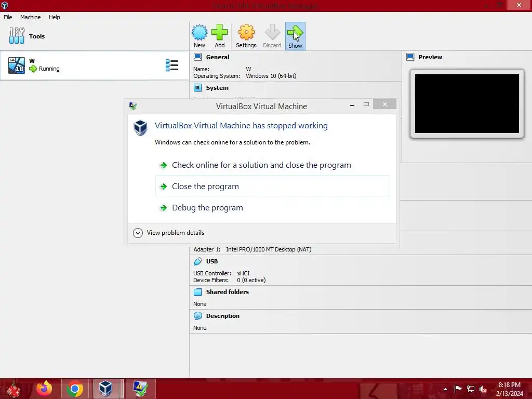Click the Shared folders section icon
The height and width of the screenshot is (399, 532).
pyautogui.click(x=198, y=292)
